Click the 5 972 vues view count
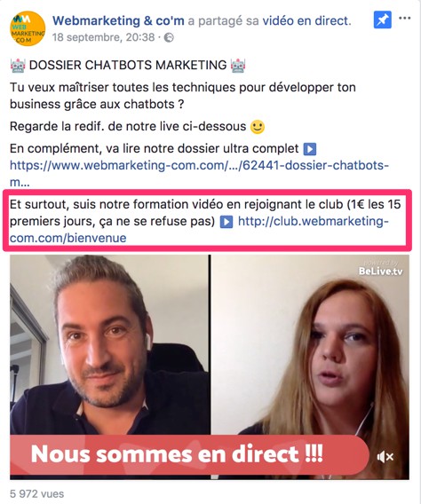 37,493
